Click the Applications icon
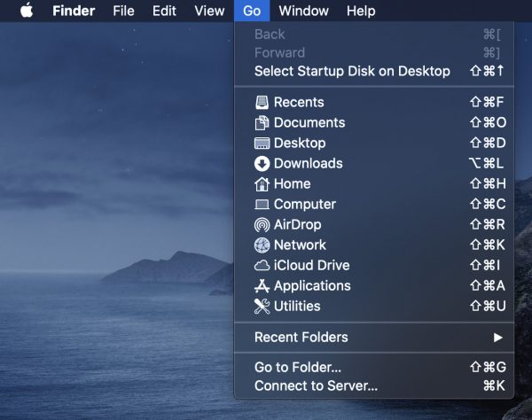This screenshot has width=532, height=420. click(x=262, y=285)
